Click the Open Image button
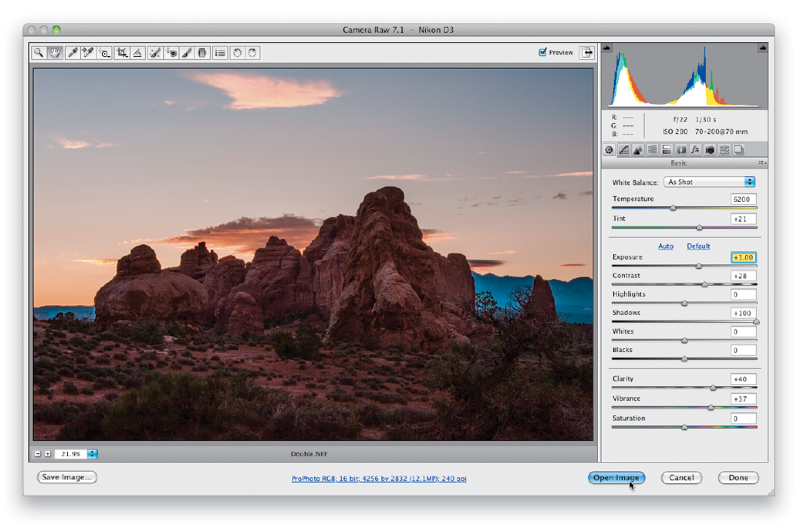Image resolution: width=802 pixels, height=532 pixels. point(616,477)
